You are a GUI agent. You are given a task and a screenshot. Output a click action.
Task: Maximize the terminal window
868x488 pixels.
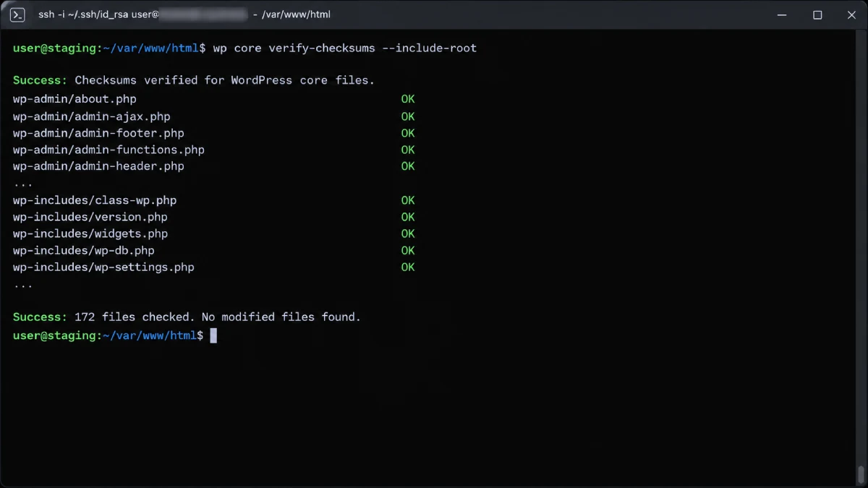pyautogui.click(x=817, y=14)
